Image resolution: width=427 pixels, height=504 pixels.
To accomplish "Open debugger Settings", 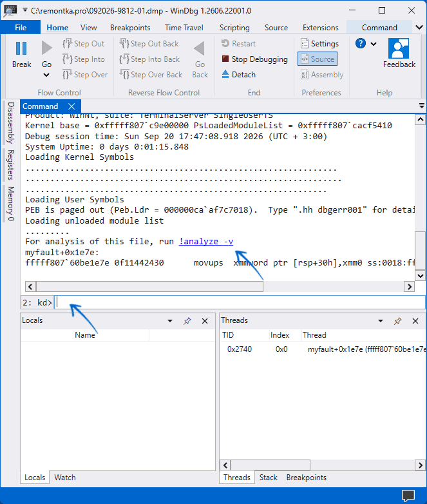I will click(319, 44).
